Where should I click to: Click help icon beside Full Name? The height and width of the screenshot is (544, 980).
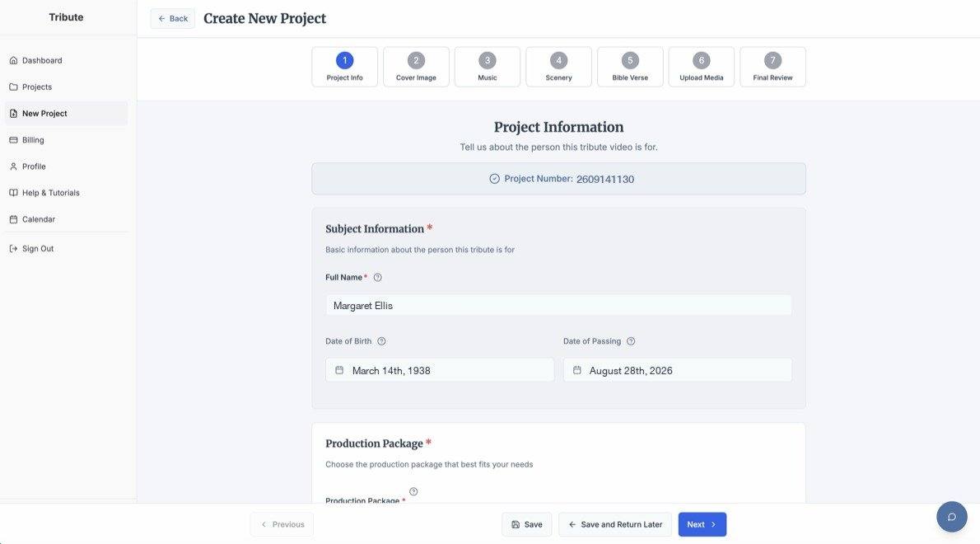(x=377, y=278)
